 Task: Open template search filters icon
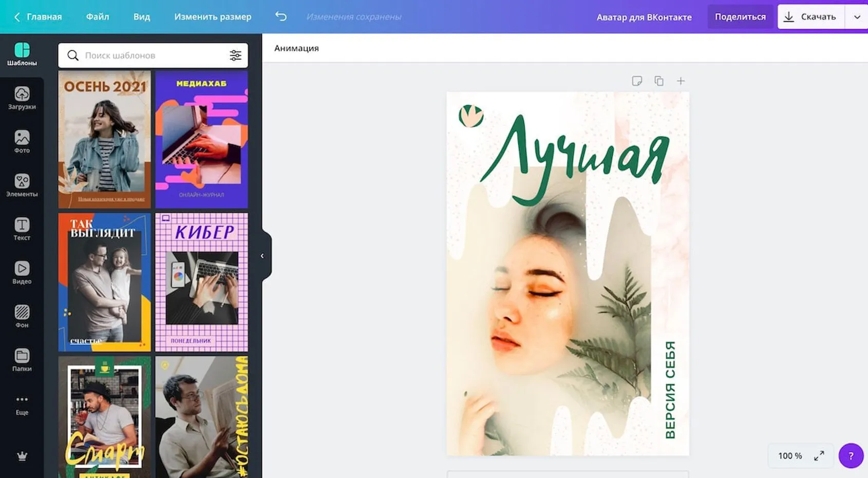click(235, 55)
